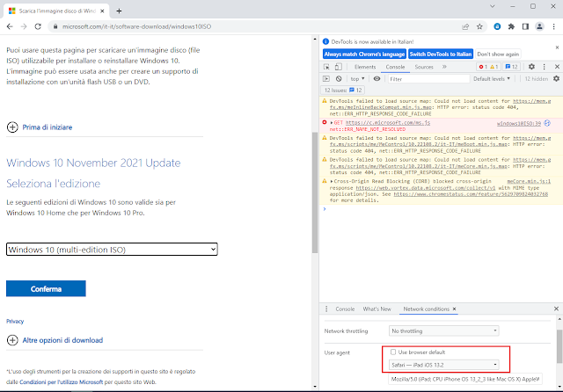This screenshot has height=392, width=563.
Task: Click the blue extension icon in toolbar
Action: coord(497,26)
